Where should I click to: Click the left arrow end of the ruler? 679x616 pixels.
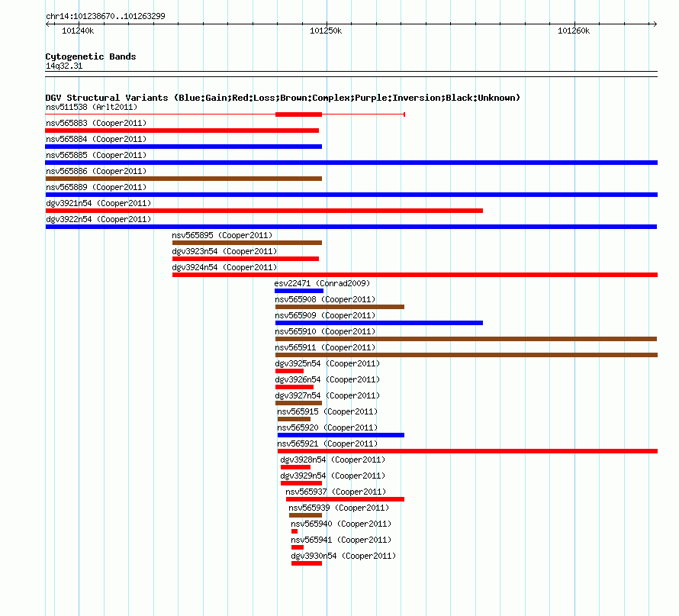tap(47, 24)
